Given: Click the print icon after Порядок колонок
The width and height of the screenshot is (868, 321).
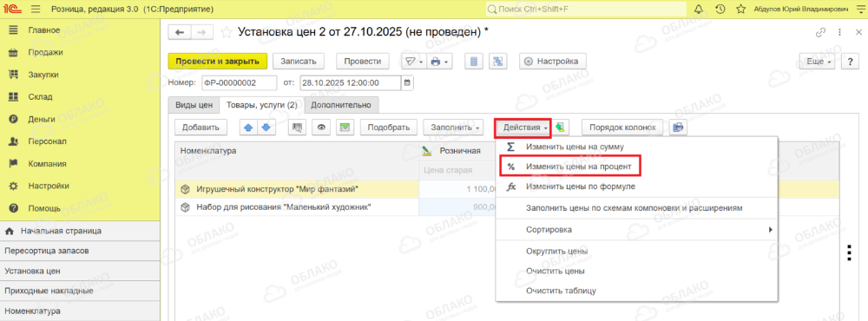Looking at the screenshot, I should coord(678,128).
